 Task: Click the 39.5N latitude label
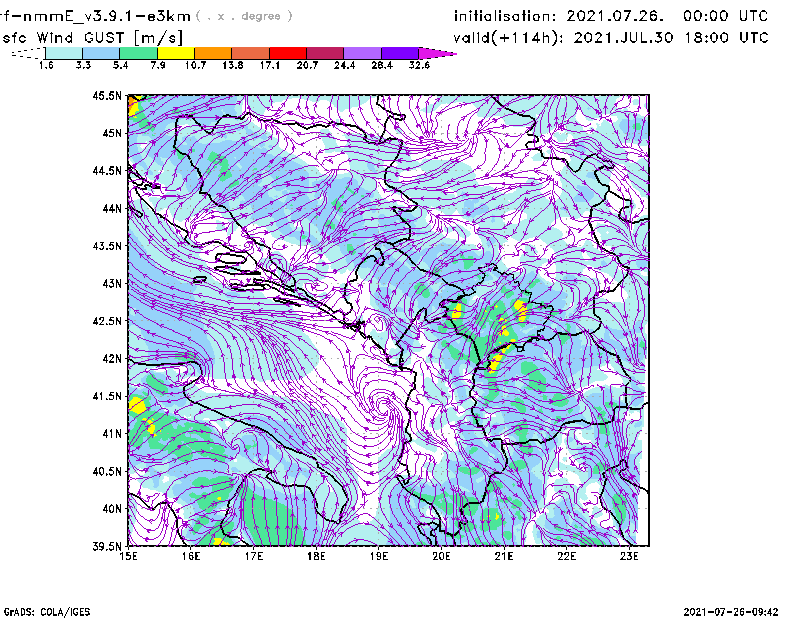click(107, 547)
